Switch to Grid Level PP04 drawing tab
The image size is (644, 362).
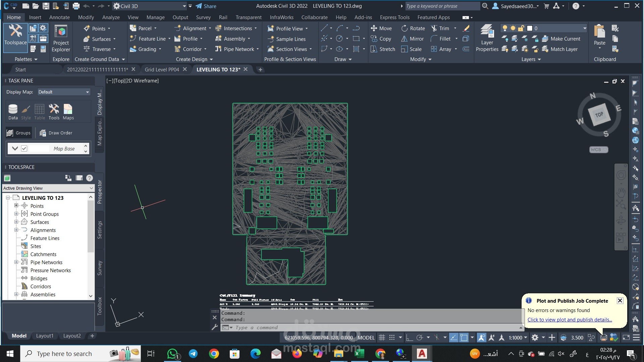click(162, 69)
